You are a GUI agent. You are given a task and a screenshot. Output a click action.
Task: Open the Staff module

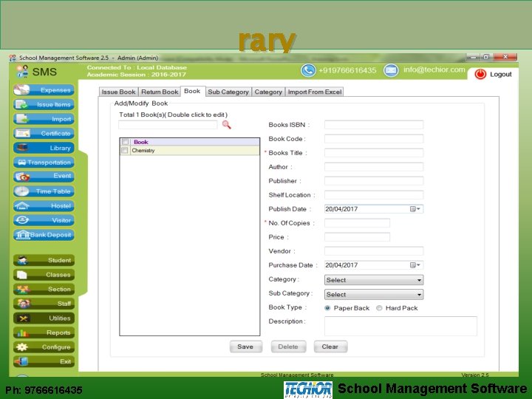(44, 304)
